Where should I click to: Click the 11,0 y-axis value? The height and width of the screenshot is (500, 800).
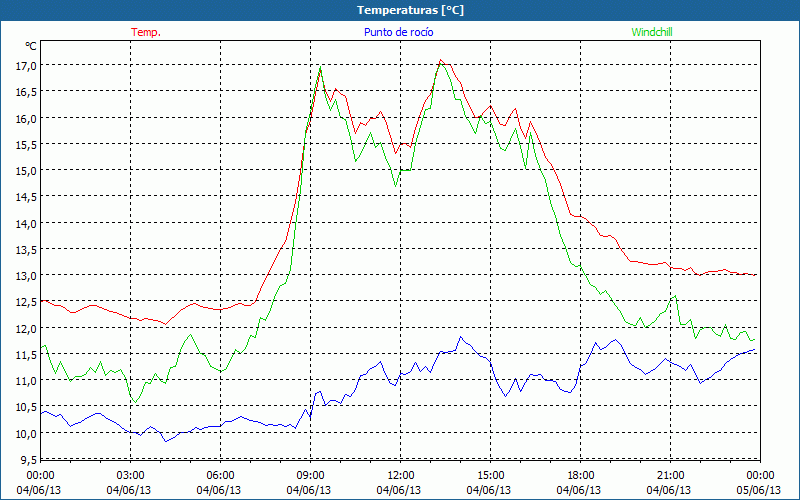pyautogui.click(x=27, y=381)
